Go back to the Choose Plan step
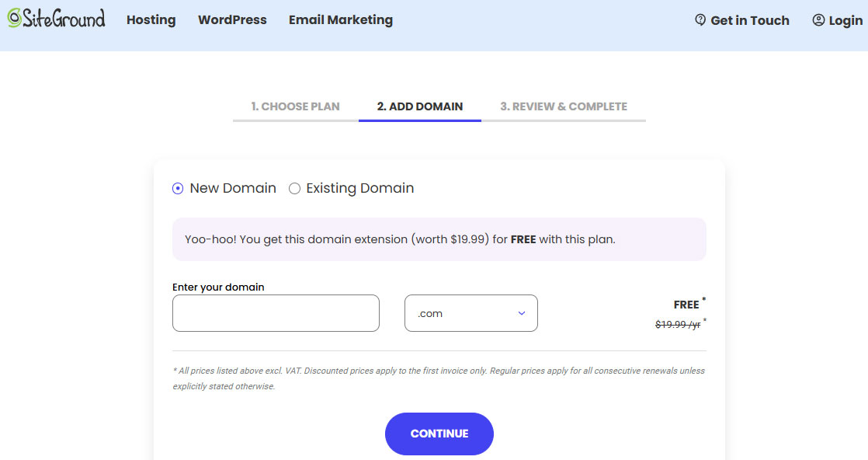This screenshot has width=868, height=460. click(296, 106)
